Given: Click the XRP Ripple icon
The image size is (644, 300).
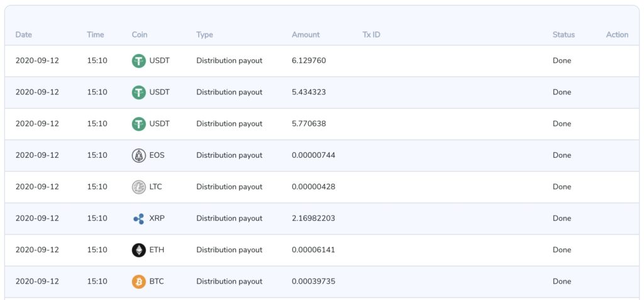Looking at the screenshot, I should [x=138, y=218].
